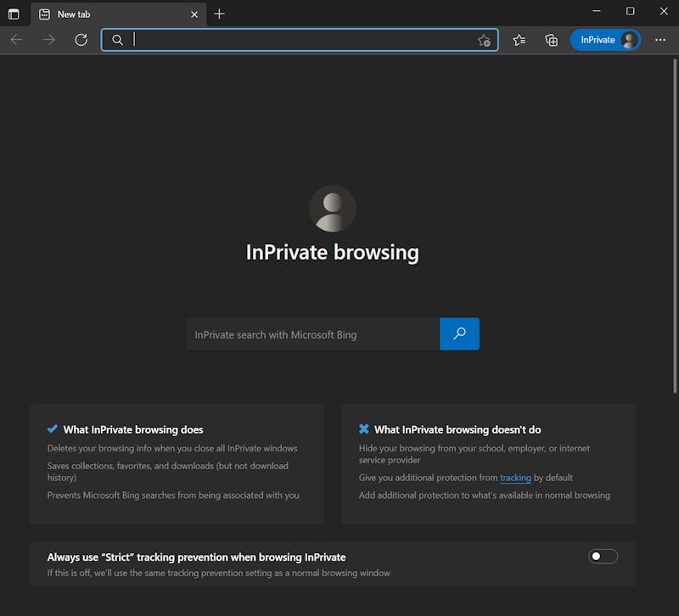Click the InPrivate browsing heading
The width and height of the screenshot is (679, 616).
(332, 252)
